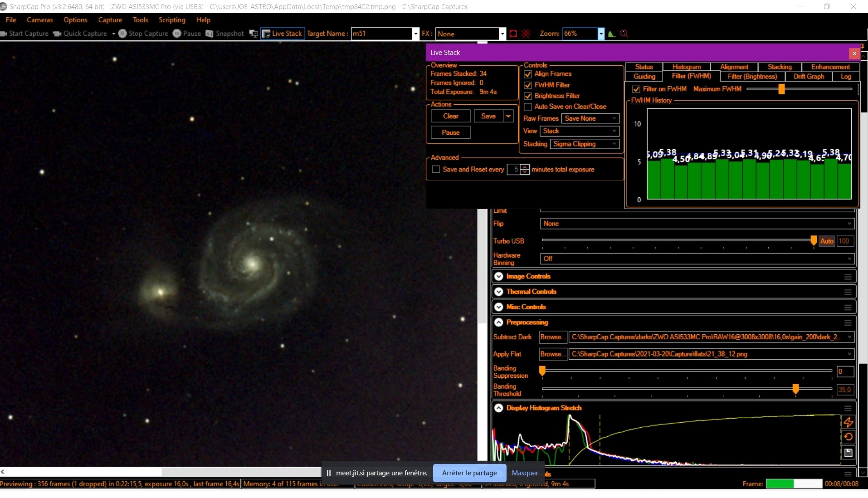Collapse the Preprocessing section

click(x=499, y=322)
